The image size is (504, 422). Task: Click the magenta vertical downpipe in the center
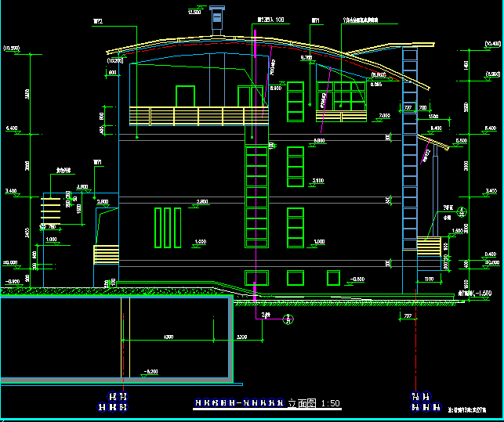pyautogui.click(x=256, y=157)
